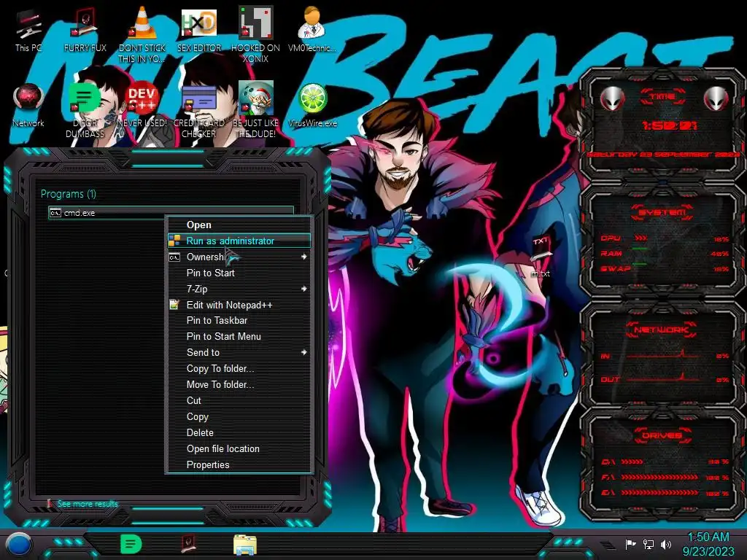Click the right alien head on Time widget
Screen dimensions: 747x560
(716, 99)
